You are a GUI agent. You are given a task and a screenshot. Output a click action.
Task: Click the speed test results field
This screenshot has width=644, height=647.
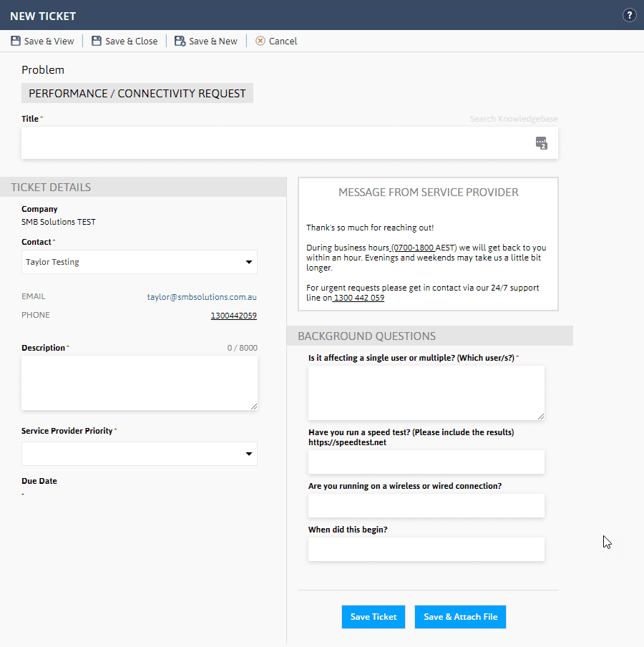pyautogui.click(x=426, y=462)
